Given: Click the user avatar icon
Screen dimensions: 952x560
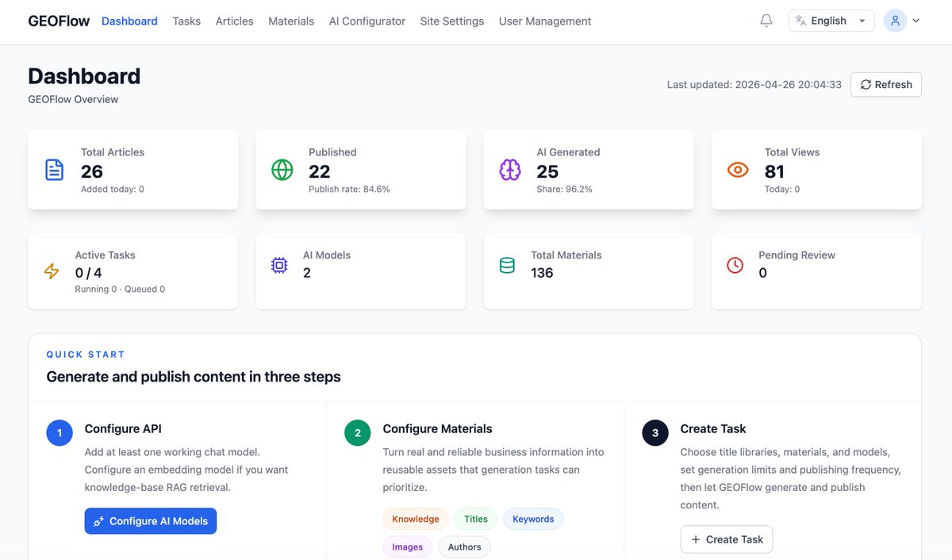Looking at the screenshot, I should (x=896, y=21).
